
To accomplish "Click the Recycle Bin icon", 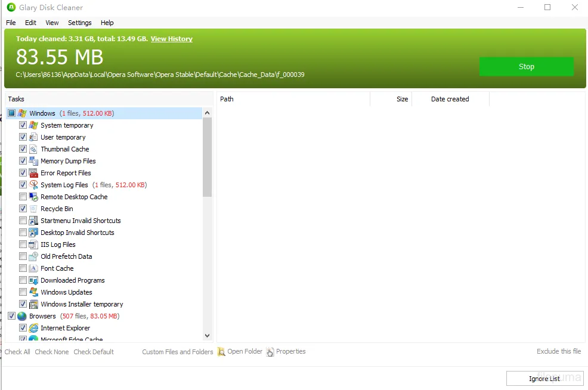I will 33,209.
